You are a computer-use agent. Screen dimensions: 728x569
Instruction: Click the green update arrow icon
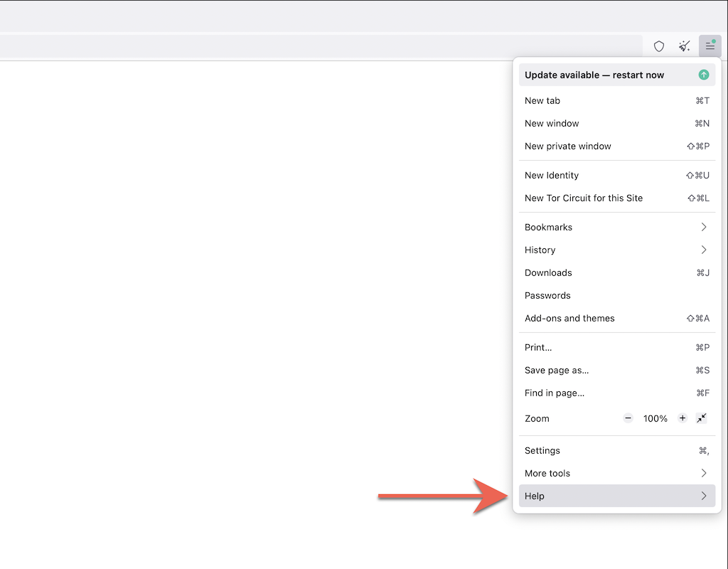[x=703, y=75]
